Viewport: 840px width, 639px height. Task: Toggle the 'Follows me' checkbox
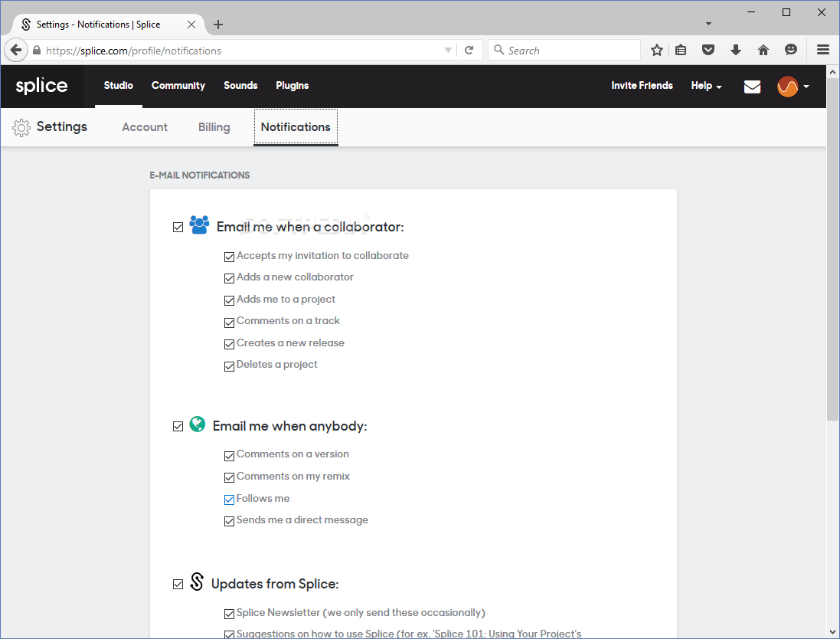[x=229, y=500]
